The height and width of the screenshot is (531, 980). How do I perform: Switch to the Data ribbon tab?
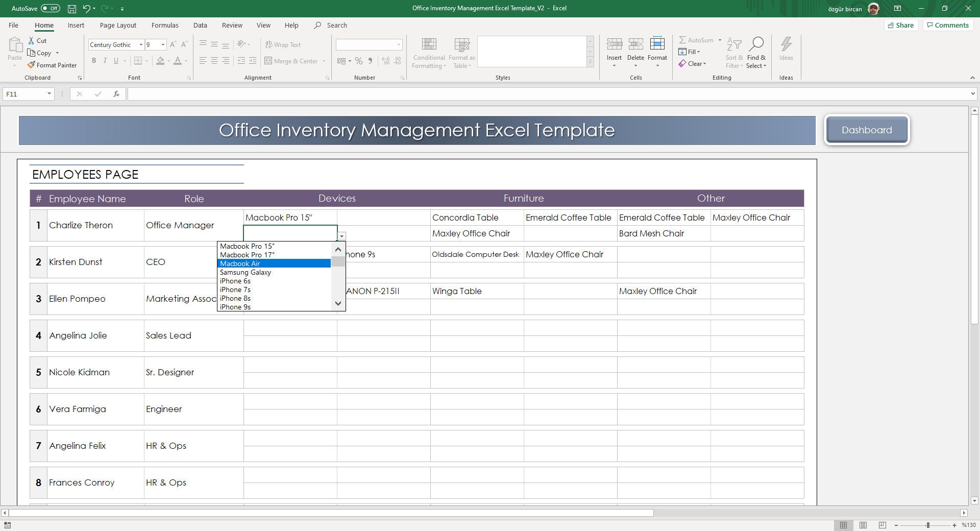(200, 25)
